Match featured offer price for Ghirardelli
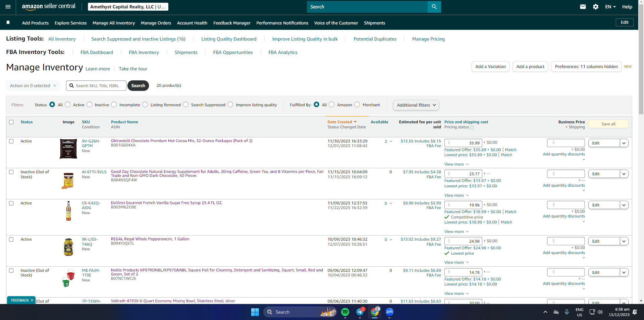 (511, 150)
